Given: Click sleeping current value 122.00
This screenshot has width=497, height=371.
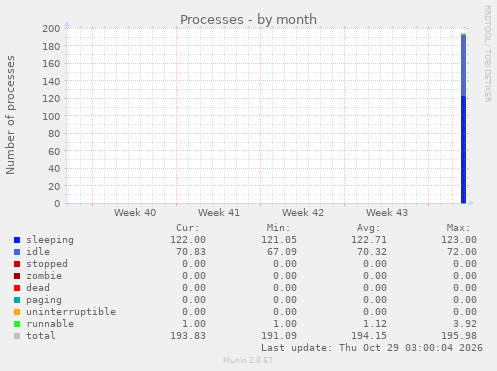Looking at the screenshot, I should (188, 240).
